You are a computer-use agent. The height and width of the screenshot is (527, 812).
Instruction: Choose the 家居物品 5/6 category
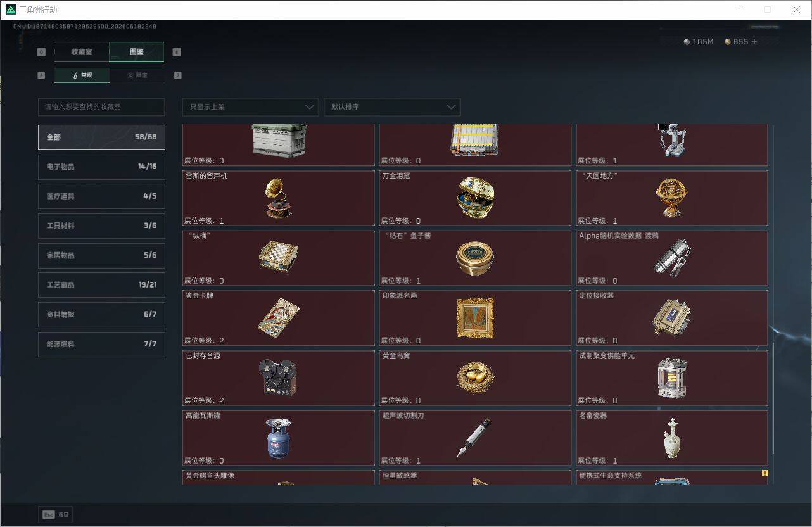pyautogui.click(x=101, y=255)
